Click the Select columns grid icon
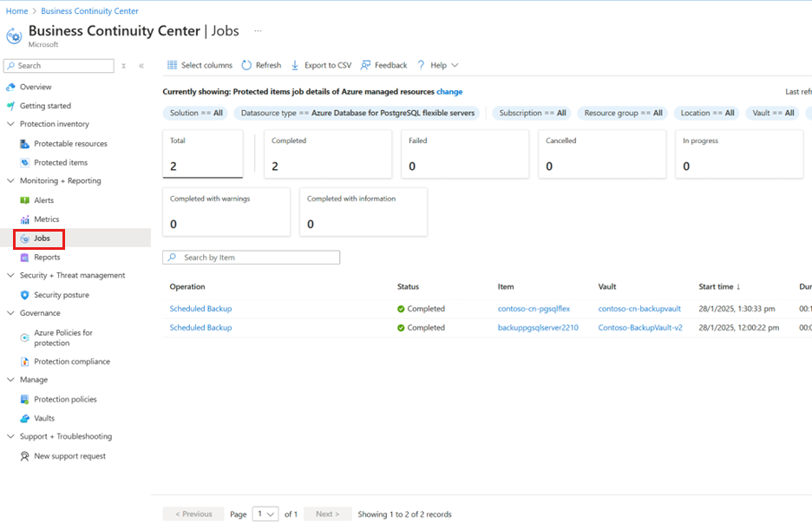This screenshot has width=812, height=530. coord(172,65)
